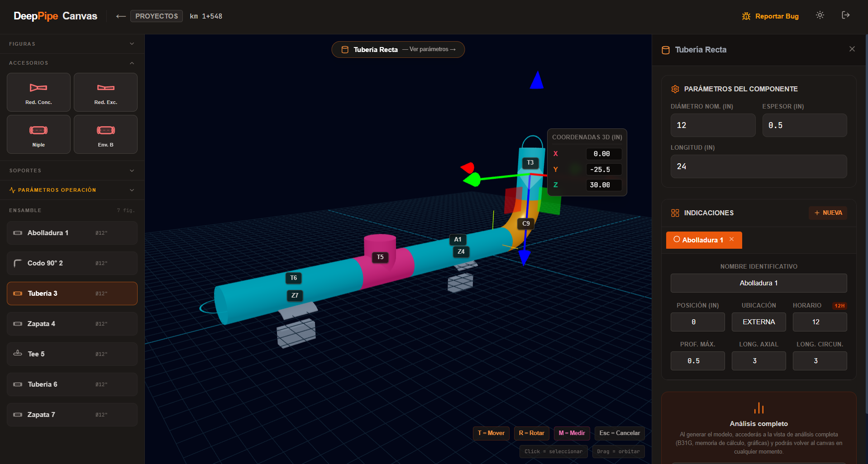
Task: Click the bug icon for Reportar Bug
Action: click(746, 16)
